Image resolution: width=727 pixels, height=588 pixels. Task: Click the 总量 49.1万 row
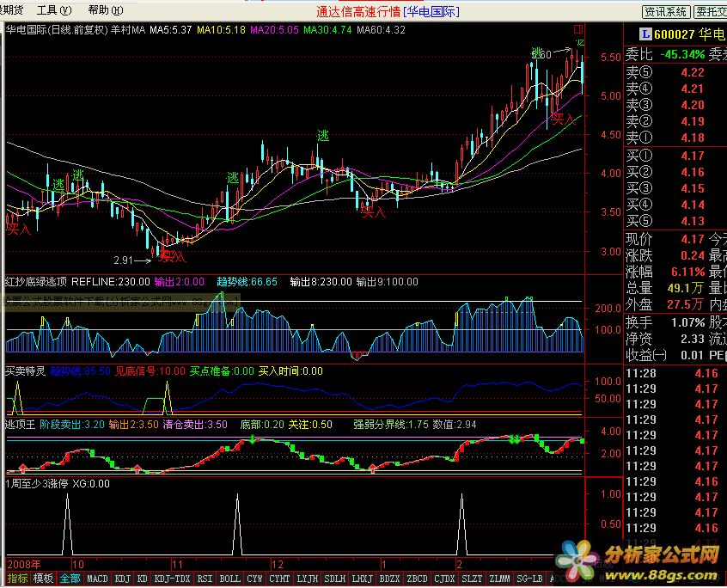tap(665, 288)
